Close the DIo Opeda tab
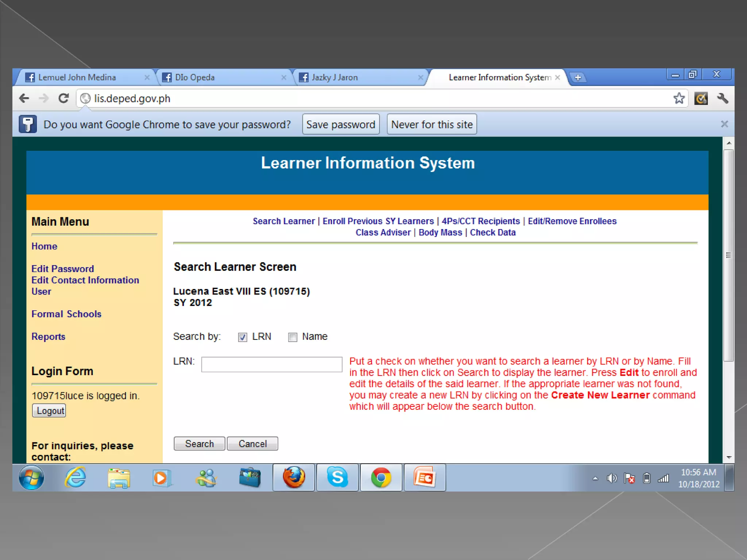Viewport: 747px width, 560px height. point(284,77)
